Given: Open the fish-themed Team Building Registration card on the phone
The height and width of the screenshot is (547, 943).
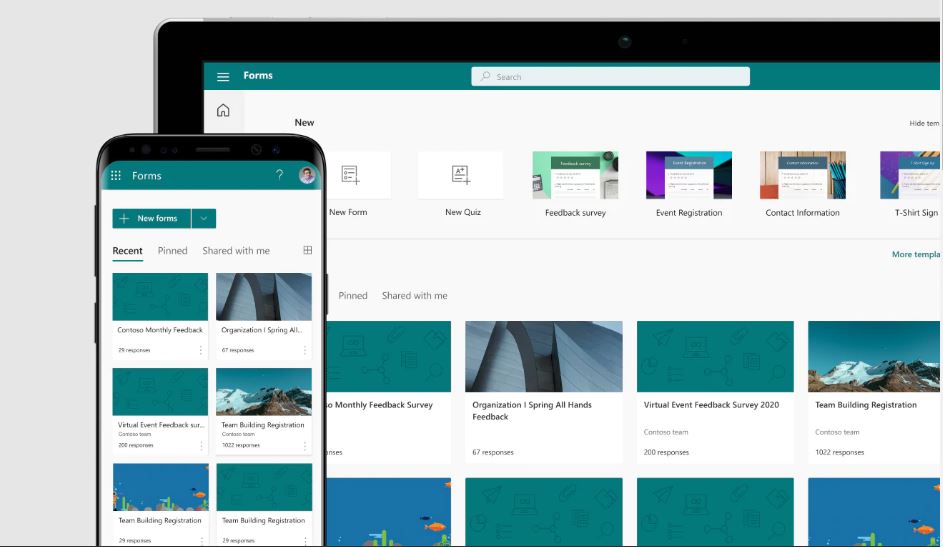Looking at the screenshot, I should click(x=160, y=504).
